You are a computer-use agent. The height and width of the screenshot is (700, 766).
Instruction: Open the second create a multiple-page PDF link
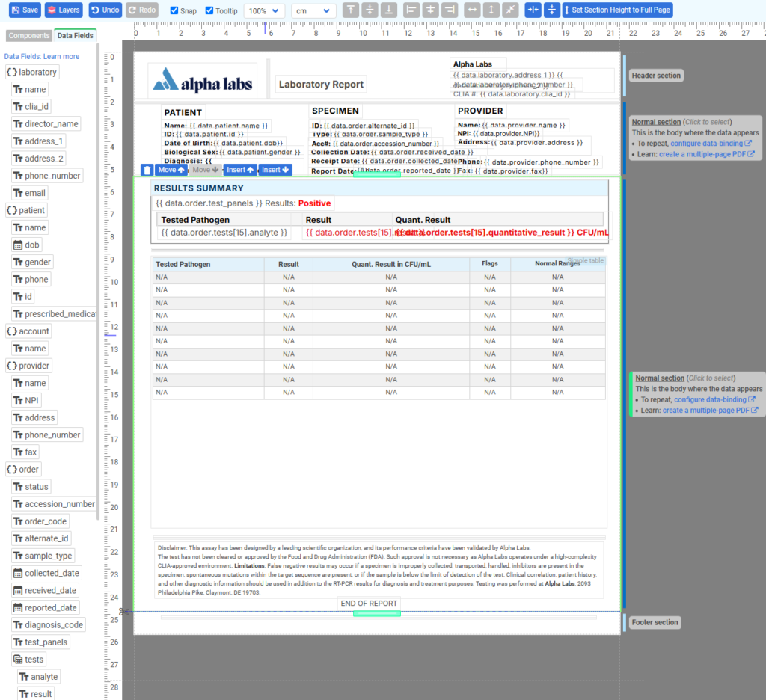711,411
